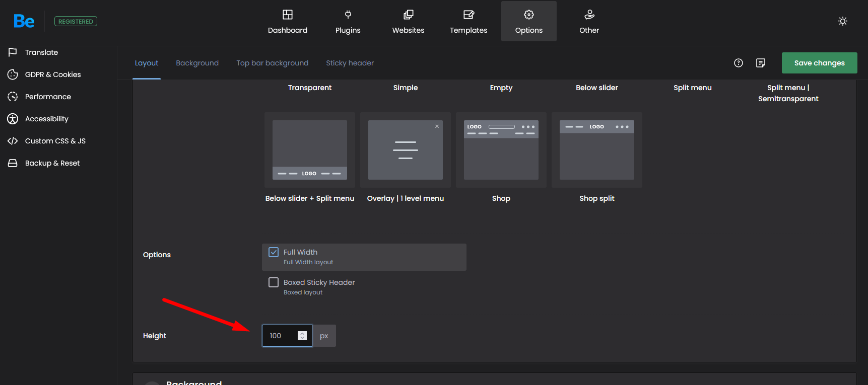This screenshot has width=868, height=385.
Task: Go to Websites section
Action: (x=409, y=21)
